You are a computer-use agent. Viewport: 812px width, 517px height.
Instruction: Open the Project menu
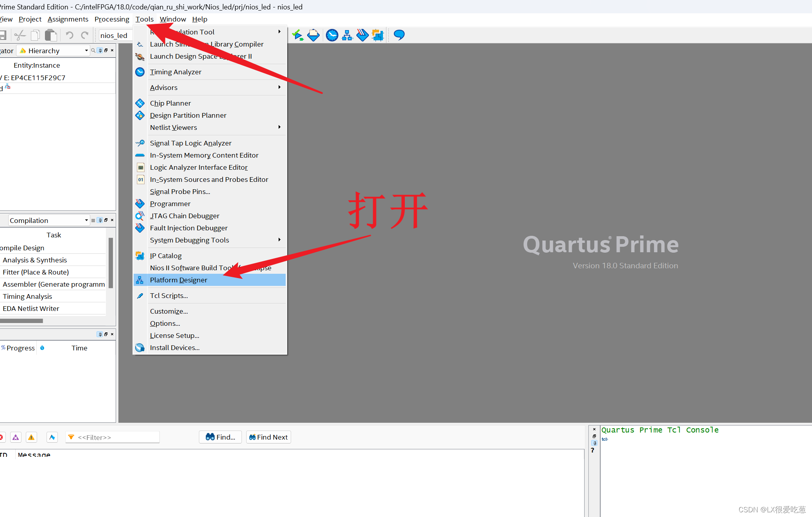[x=30, y=19]
